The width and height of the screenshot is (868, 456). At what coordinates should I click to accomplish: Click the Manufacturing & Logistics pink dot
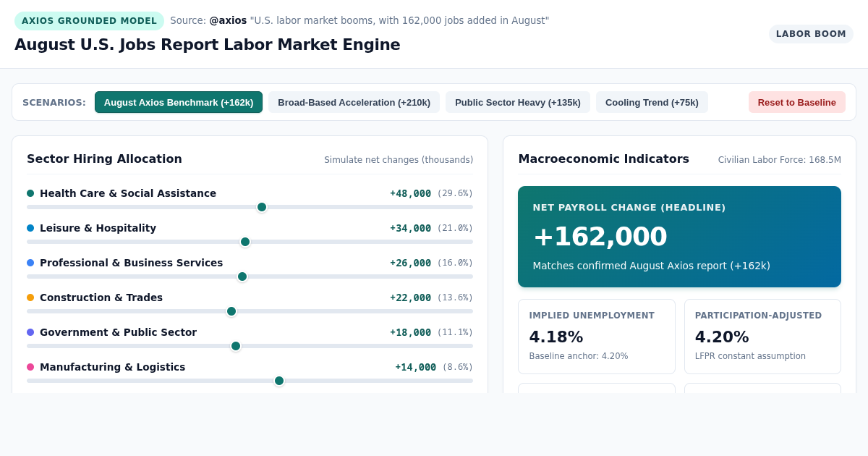[30, 367]
